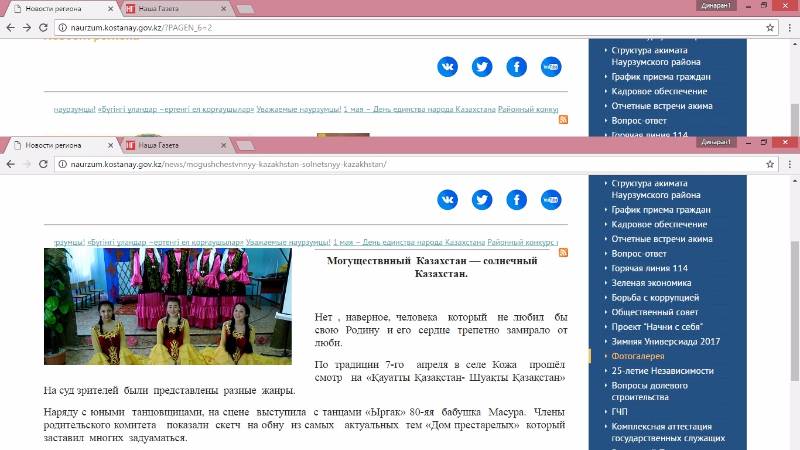Open Горячая линия 114 in front sidebar
Viewport: 800px width, 450px height.
tap(649, 268)
